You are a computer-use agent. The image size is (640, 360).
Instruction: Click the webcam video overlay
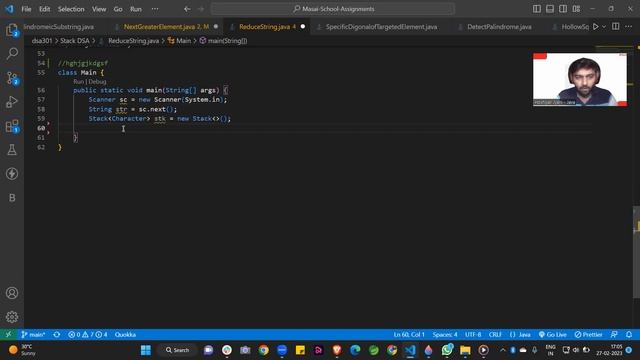tap(580, 80)
